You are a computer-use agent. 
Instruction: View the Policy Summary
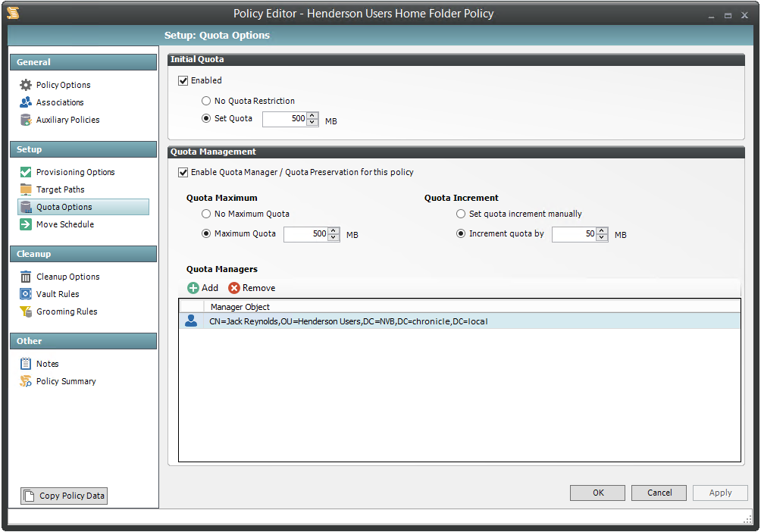point(66,381)
